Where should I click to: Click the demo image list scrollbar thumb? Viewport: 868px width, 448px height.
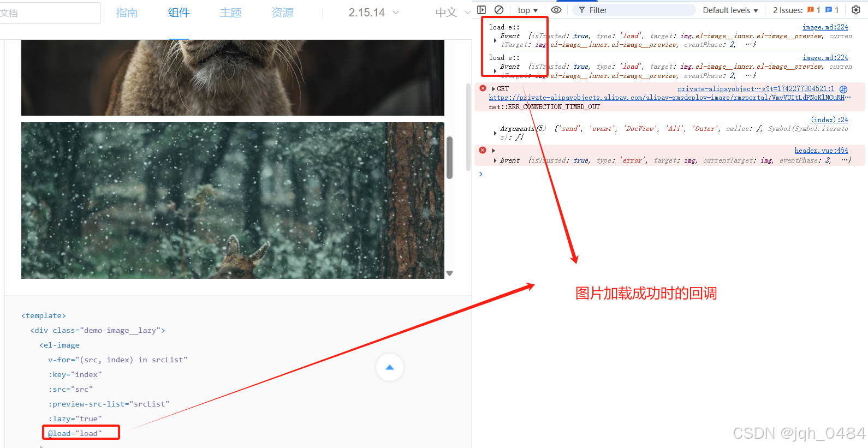click(450, 157)
